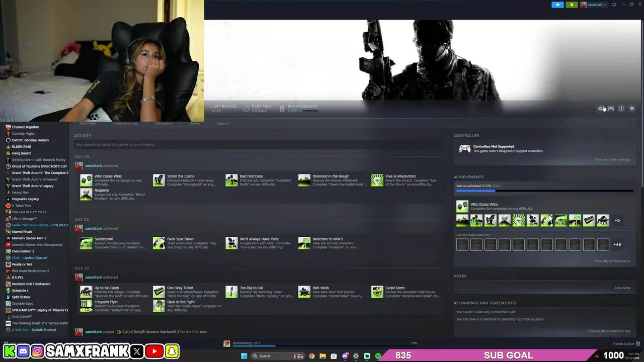Enter Big Picture mode monitor icon
The width and height of the screenshot is (644, 362).
pos(614,5)
